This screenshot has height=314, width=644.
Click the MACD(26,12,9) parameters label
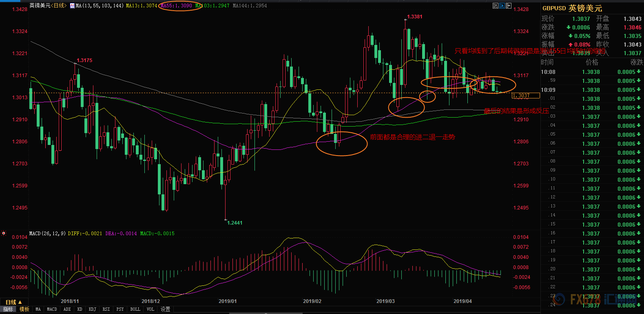[x=47, y=234]
